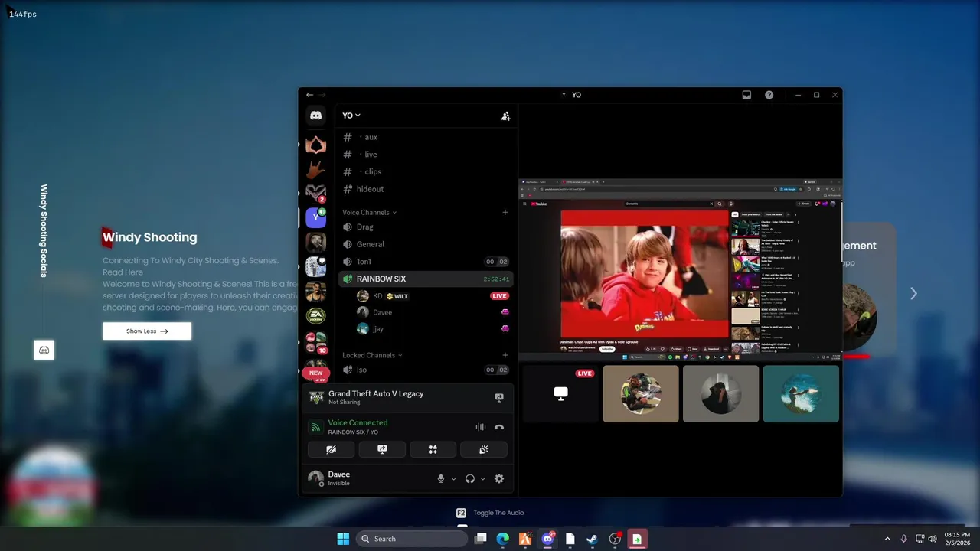
Task: Turn on the camera
Action: click(331, 449)
